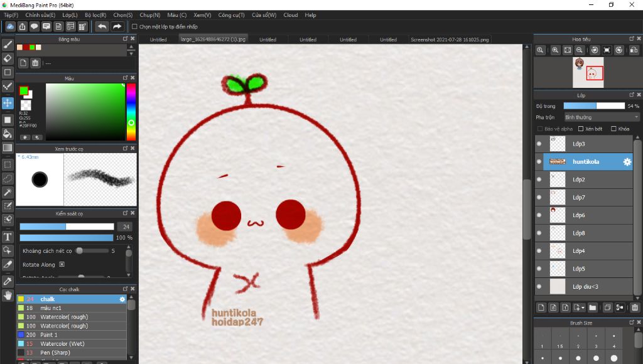
Task: Click the folder button to group layers
Action: pyautogui.click(x=593, y=307)
